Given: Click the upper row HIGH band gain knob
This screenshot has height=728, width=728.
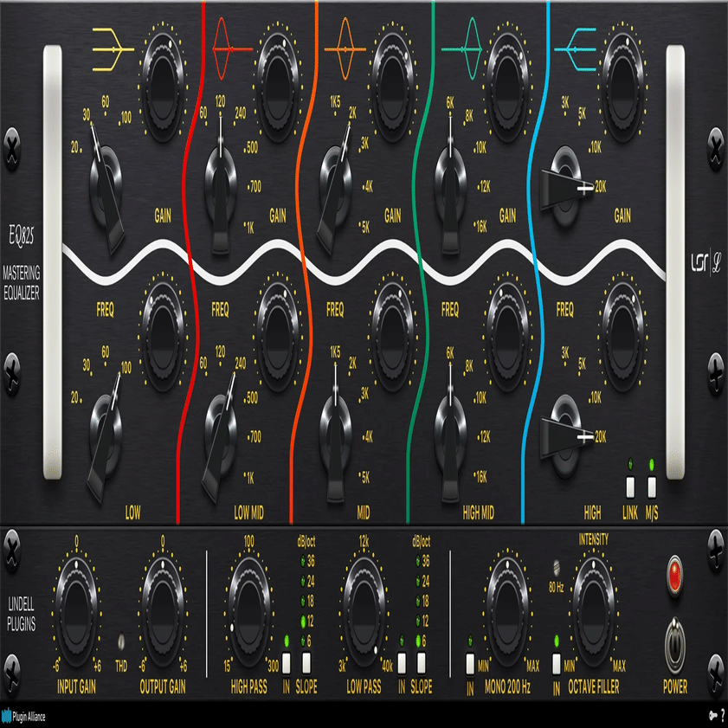Looking at the screenshot, I should click(x=622, y=87).
